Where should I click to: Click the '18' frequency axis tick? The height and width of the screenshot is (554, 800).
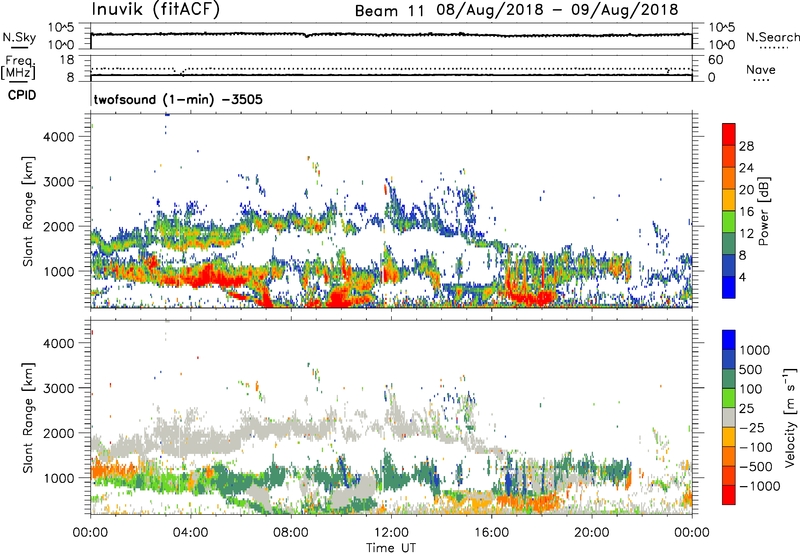point(67,60)
